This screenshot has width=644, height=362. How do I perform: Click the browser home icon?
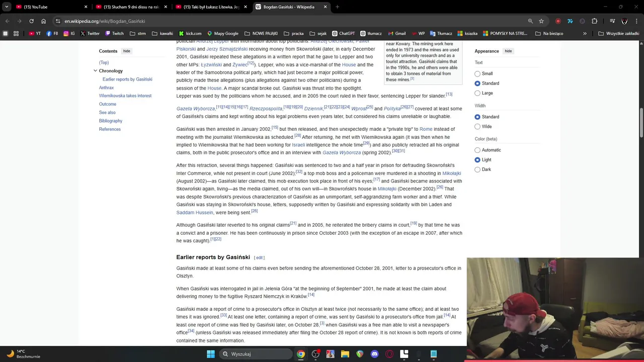(43, 21)
